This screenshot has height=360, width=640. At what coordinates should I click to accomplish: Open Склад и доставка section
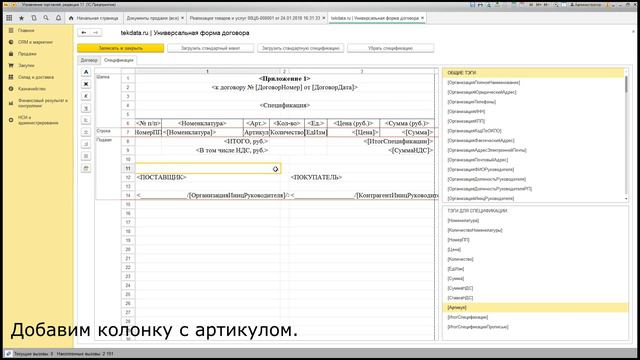click(36, 77)
